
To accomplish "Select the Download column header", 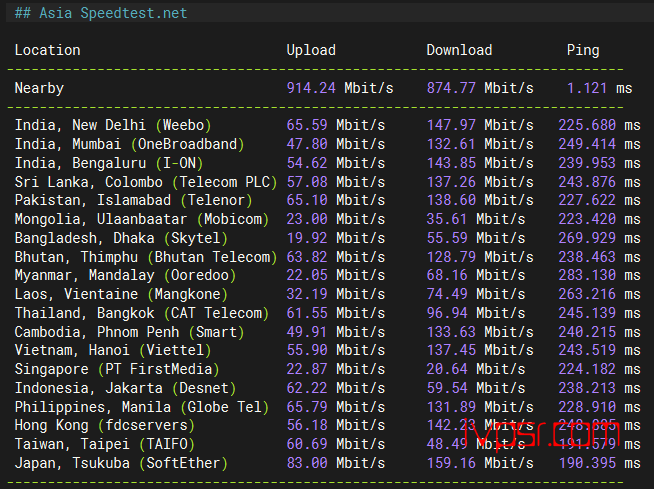I will click(x=459, y=50).
